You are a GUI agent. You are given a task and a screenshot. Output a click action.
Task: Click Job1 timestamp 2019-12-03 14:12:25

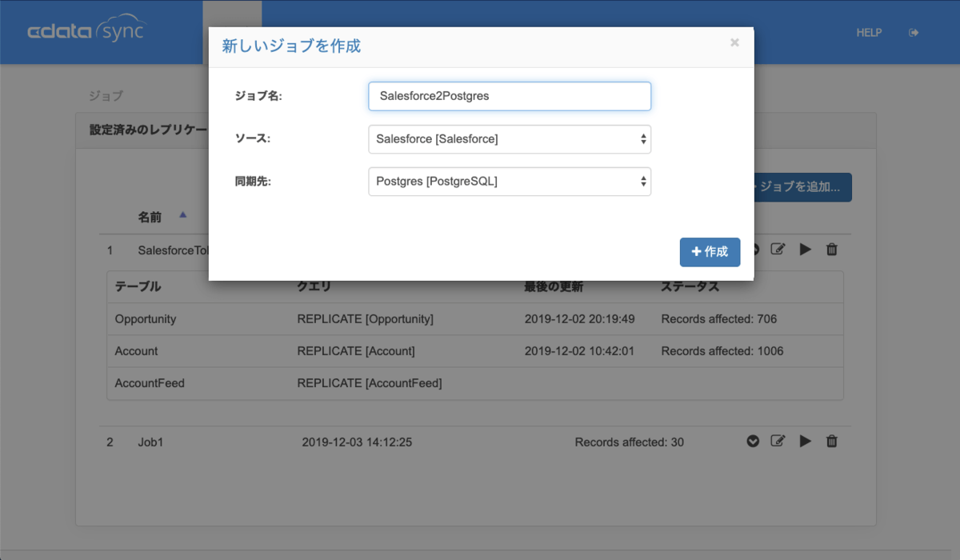point(357,442)
